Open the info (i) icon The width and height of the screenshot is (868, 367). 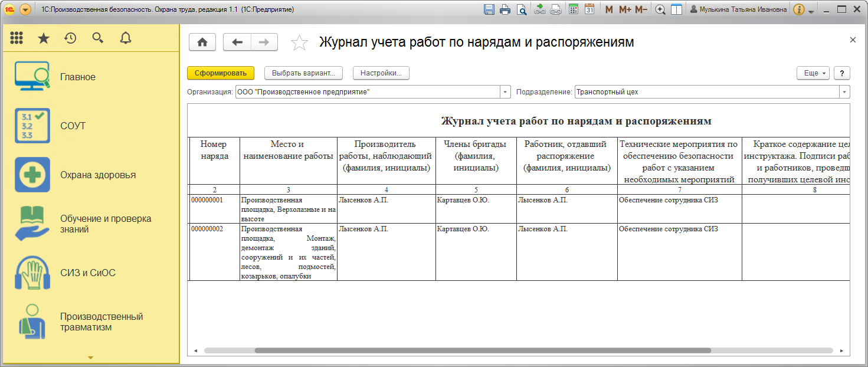(x=799, y=9)
